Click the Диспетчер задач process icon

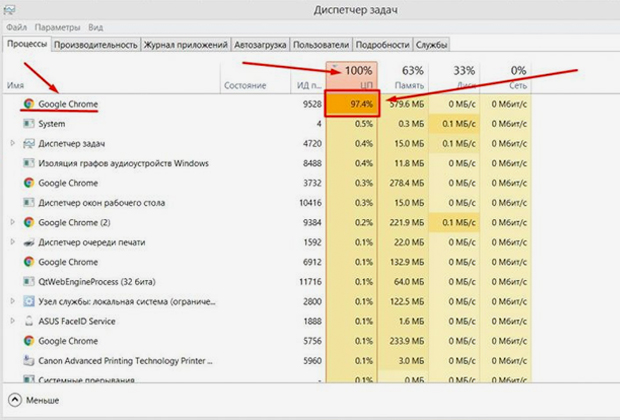28,143
